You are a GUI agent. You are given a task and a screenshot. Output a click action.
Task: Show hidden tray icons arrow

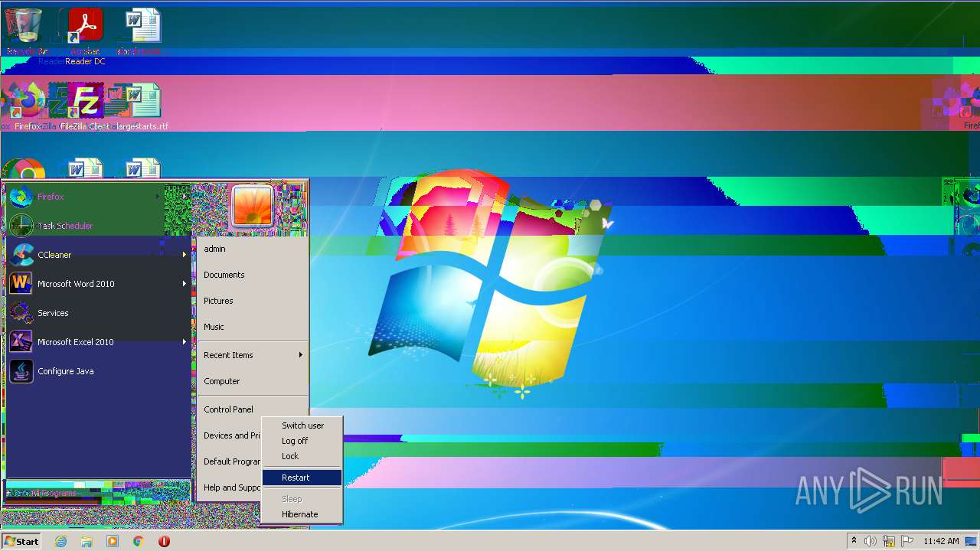click(854, 541)
